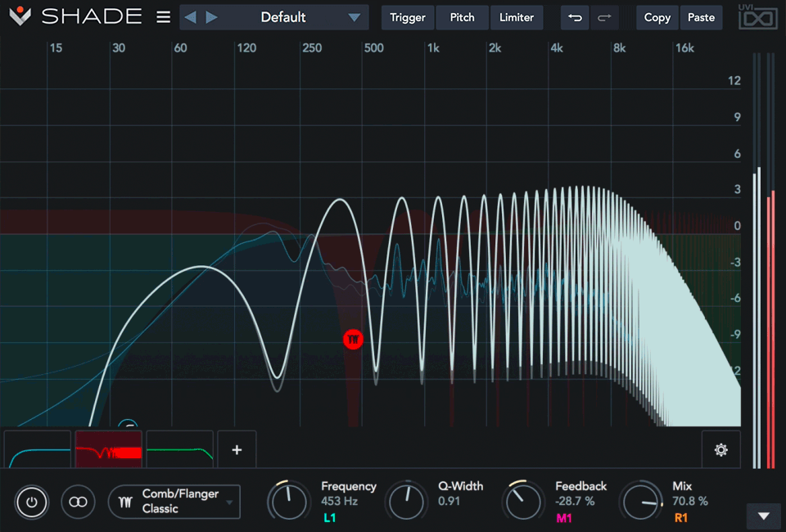
Task: Open the hamburger main menu
Action: coord(164,17)
